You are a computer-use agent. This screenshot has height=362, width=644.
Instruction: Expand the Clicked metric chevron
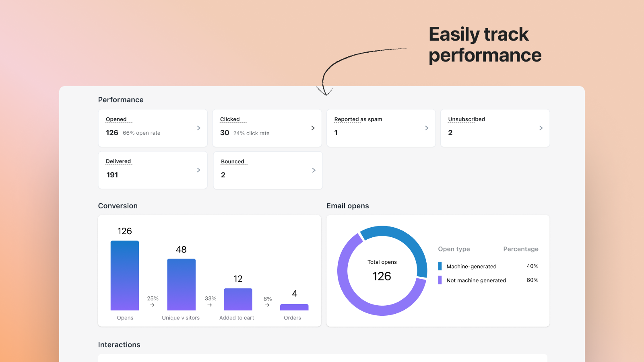click(x=313, y=128)
